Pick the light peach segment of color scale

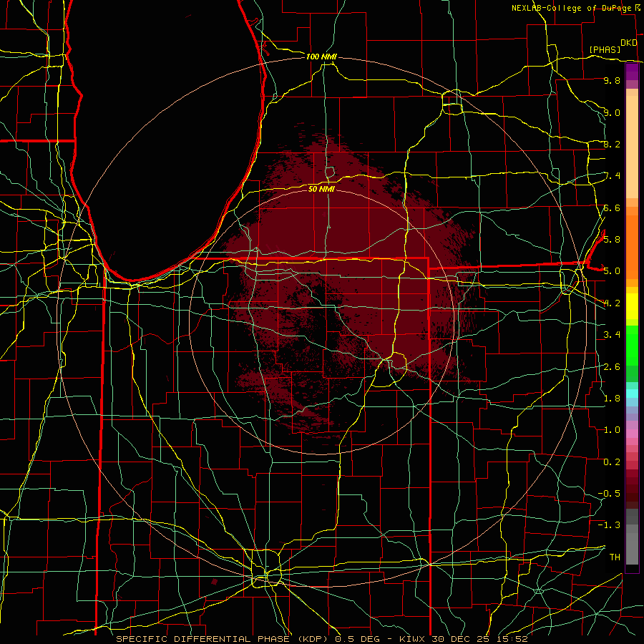[632, 147]
